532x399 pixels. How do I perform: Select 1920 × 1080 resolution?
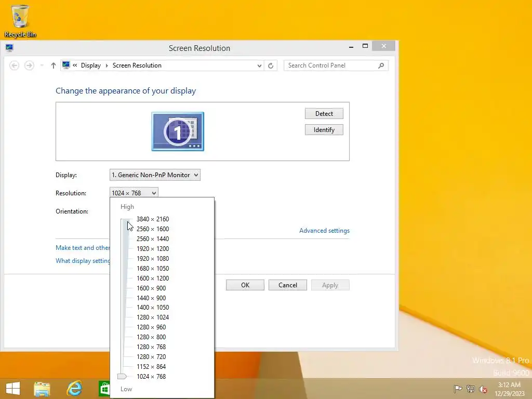tap(153, 259)
